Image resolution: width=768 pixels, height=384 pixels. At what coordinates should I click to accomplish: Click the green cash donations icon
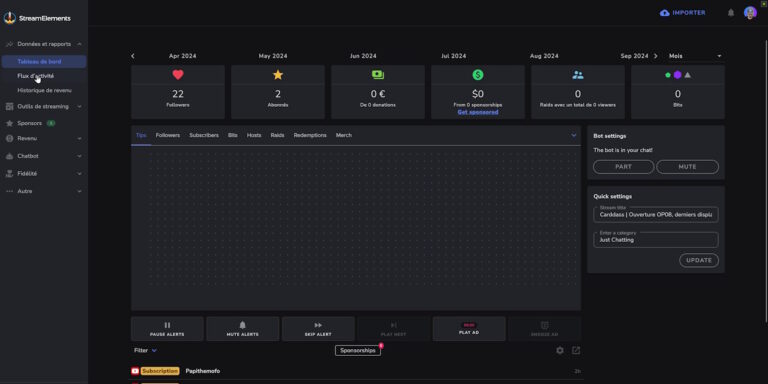pyautogui.click(x=378, y=75)
